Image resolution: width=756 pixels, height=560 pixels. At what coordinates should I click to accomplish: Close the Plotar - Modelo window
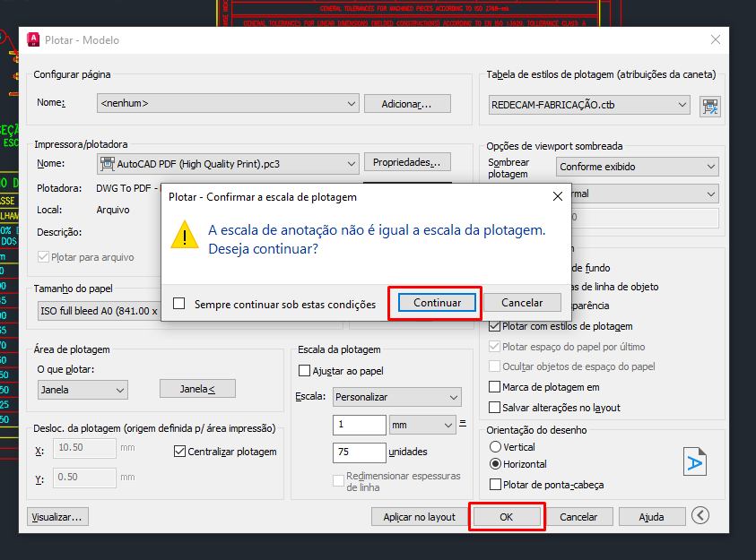point(715,40)
